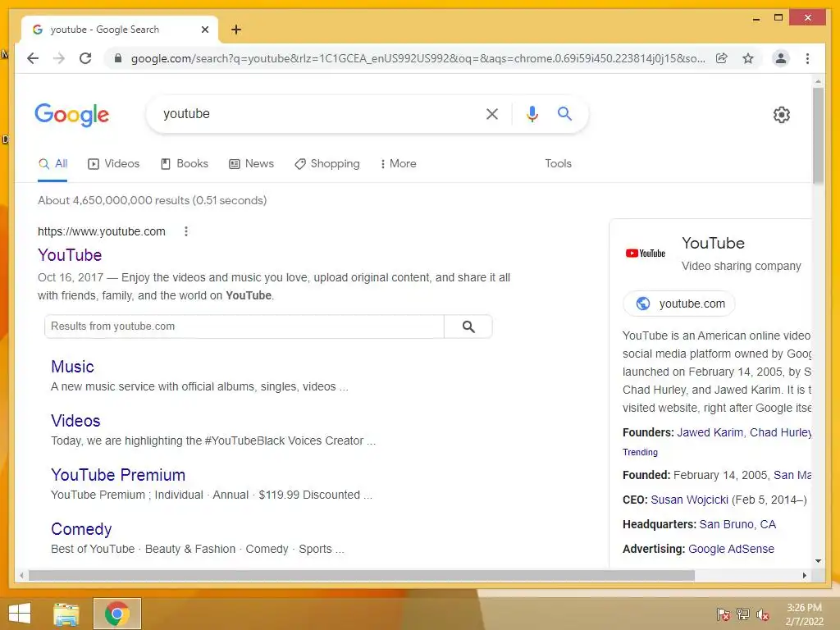Click the vertical scrollbar thumb

pos(818,136)
